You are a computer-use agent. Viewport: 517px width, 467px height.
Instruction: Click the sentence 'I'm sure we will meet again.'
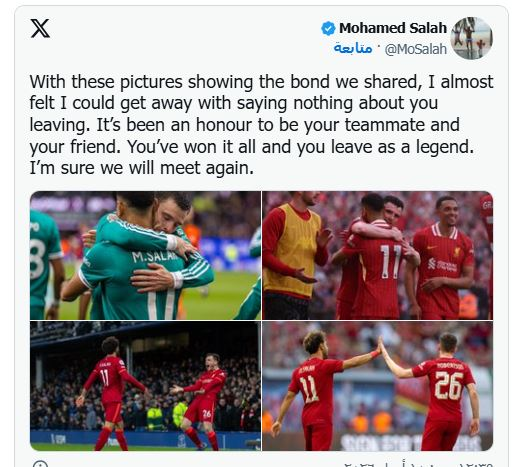click(142, 168)
